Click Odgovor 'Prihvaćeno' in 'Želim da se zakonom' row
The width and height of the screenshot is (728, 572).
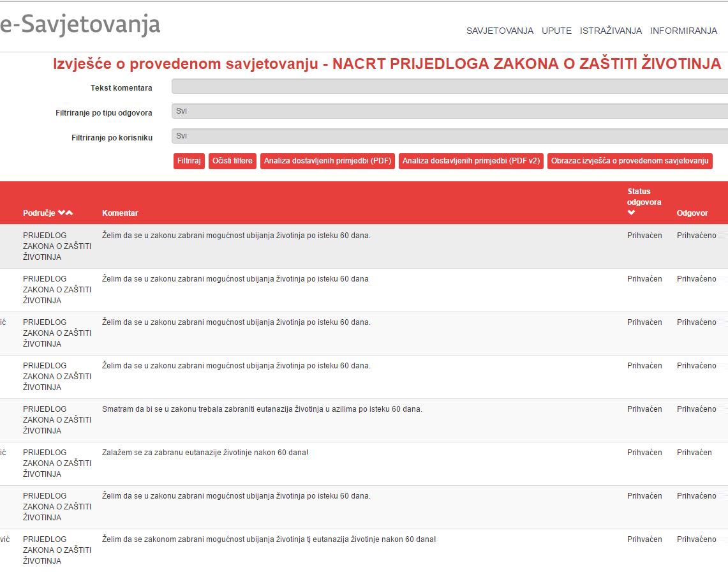coord(697,539)
